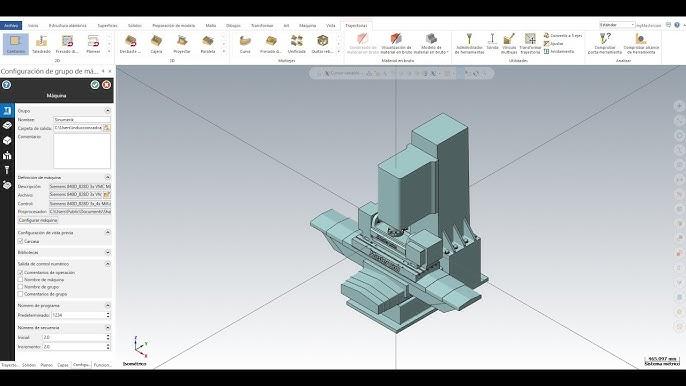686x386 pixels.
Task: Cancel the panel with red X button
Action: point(106,85)
